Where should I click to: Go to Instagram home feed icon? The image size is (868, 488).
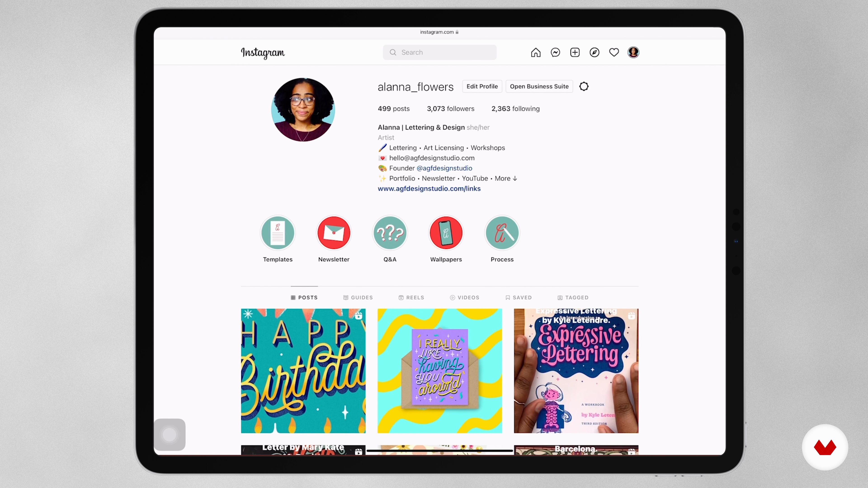click(536, 53)
